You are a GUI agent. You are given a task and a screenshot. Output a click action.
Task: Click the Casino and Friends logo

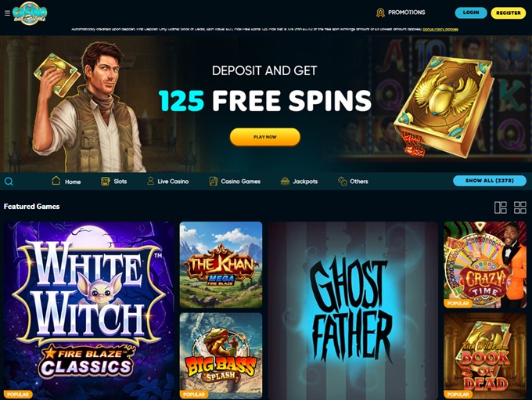coord(30,13)
